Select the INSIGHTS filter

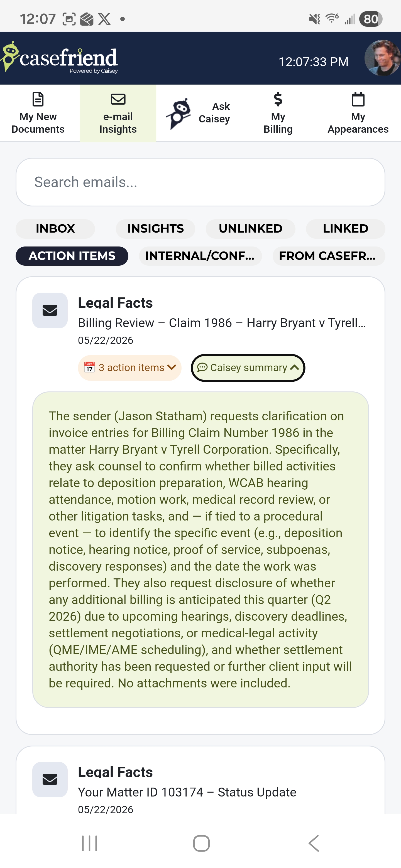155,229
